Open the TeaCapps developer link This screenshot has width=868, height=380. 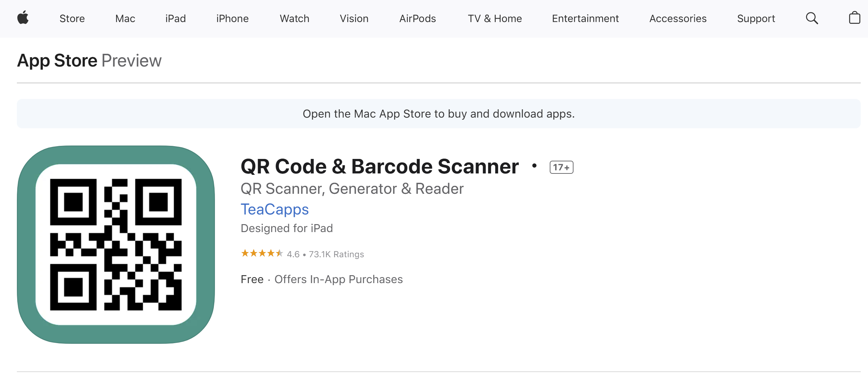(275, 209)
